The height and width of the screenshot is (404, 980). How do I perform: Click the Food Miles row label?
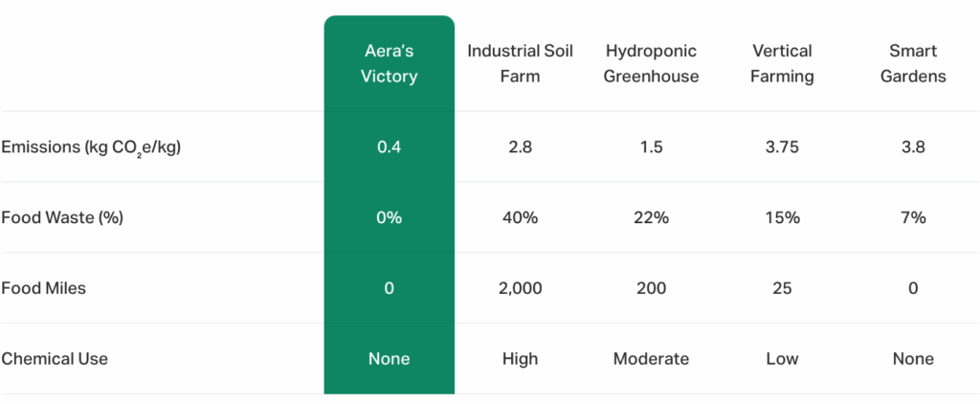tap(43, 288)
